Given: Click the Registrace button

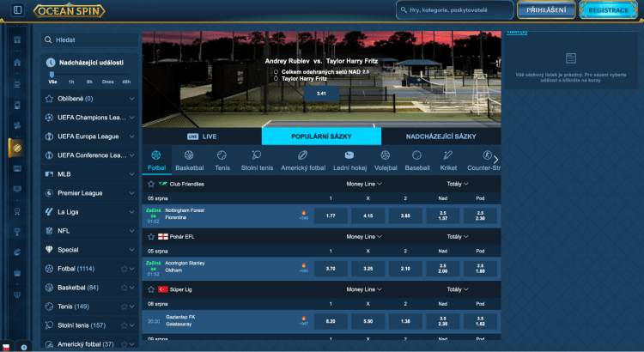Looking at the screenshot, I should click(x=608, y=9).
